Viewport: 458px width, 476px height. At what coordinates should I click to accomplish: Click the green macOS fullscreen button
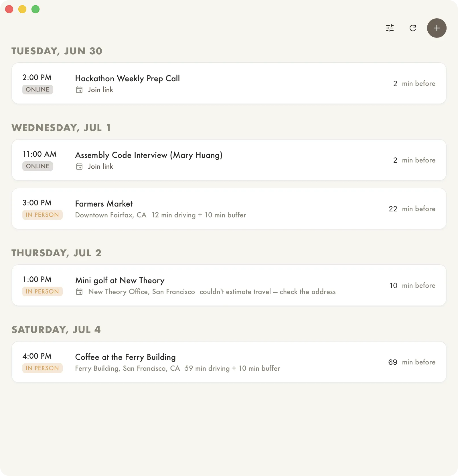pos(35,9)
